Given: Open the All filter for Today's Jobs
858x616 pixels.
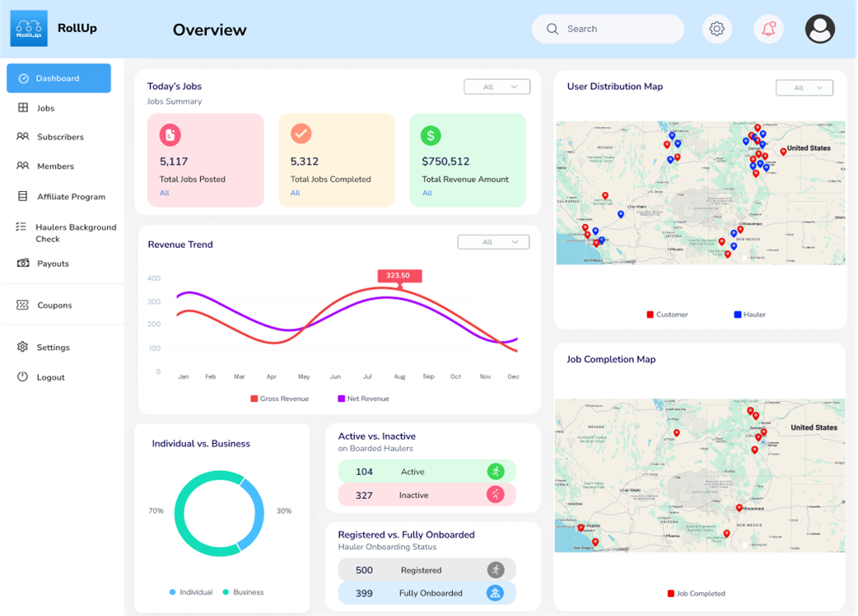Looking at the screenshot, I should (x=497, y=86).
